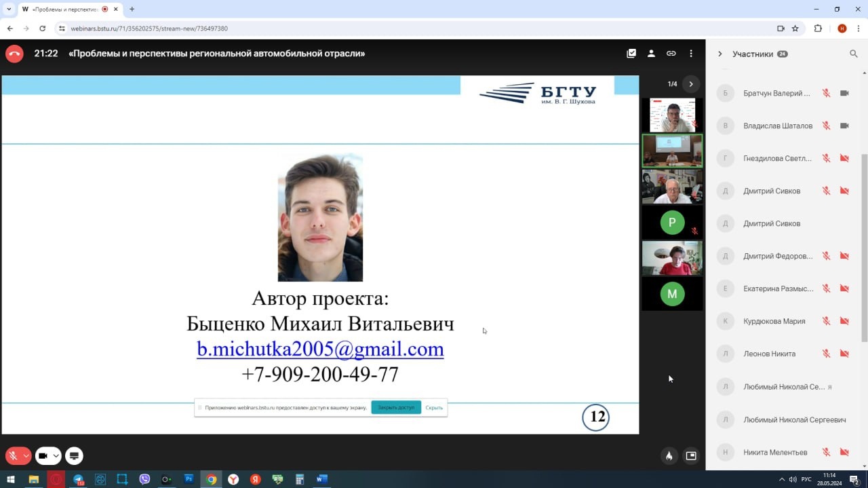Go to the next page of video thumbnails
The height and width of the screenshot is (488, 868).
[691, 84]
